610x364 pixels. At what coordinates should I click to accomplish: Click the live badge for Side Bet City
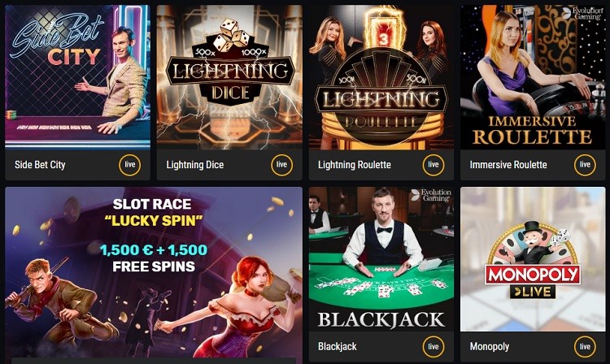point(130,165)
